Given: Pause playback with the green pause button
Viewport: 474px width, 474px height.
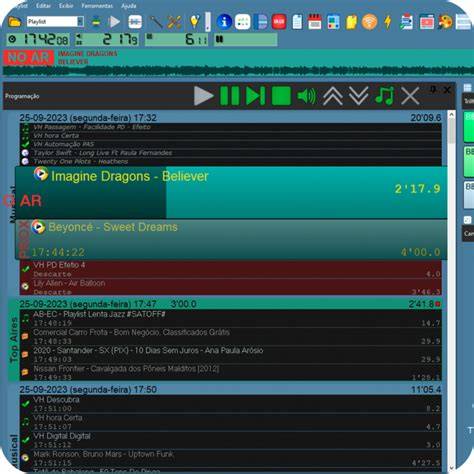Looking at the screenshot, I should point(230,96).
